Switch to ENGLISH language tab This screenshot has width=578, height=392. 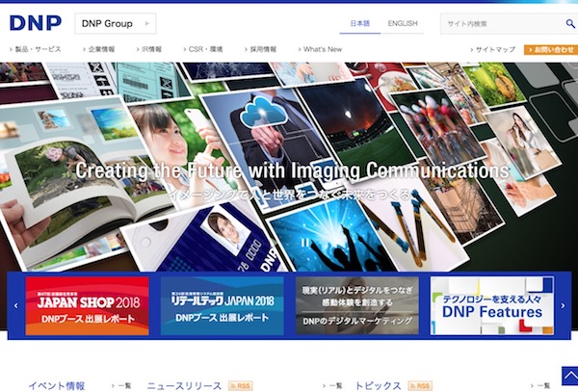(x=403, y=23)
